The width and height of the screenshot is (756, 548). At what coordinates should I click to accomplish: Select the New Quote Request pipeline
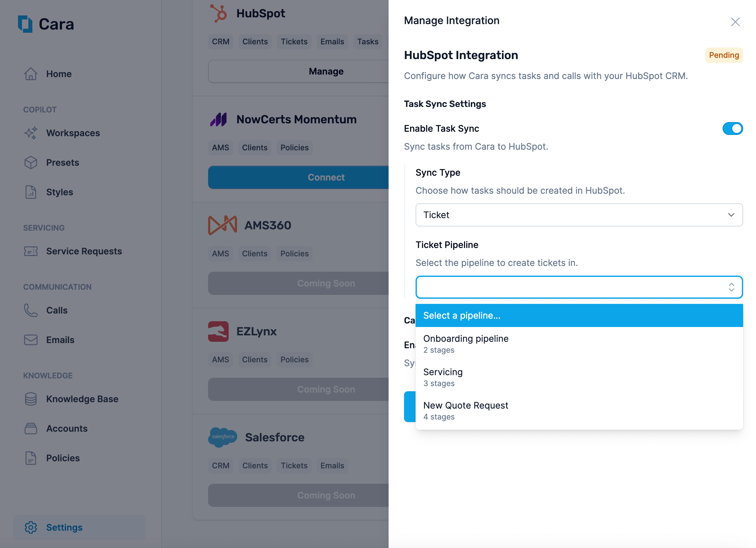pyautogui.click(x=579, y=410)
